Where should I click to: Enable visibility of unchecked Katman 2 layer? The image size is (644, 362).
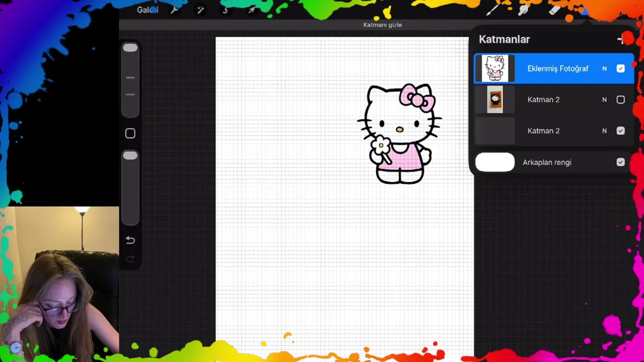(620, 100)
